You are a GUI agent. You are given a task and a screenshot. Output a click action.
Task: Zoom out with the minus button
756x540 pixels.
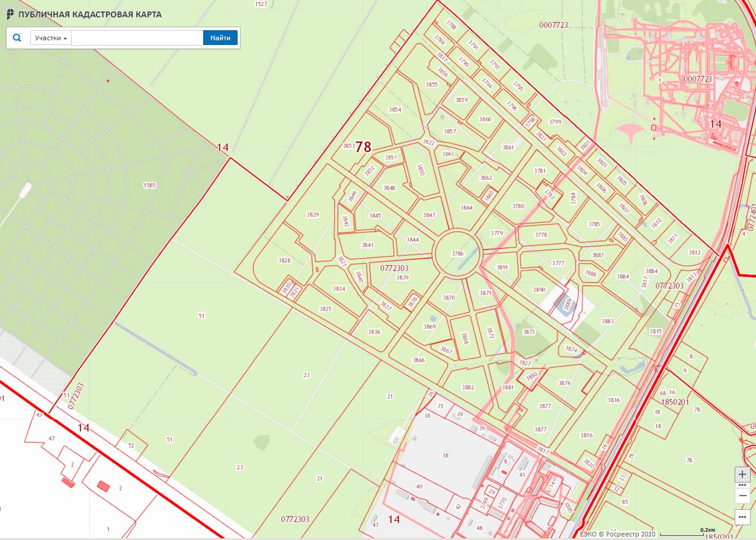click(x=742, y=495)
